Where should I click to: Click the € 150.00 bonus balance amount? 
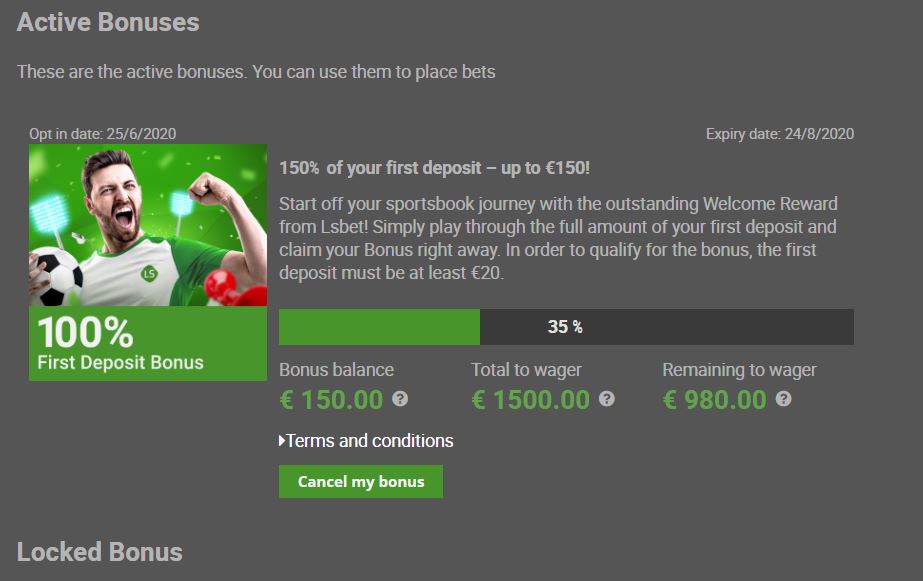tap(331, 400)
